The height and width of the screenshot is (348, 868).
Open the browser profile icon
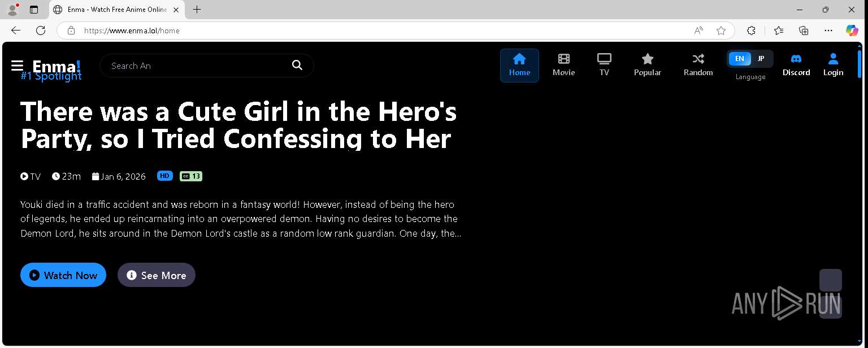[x=12, y=10]
